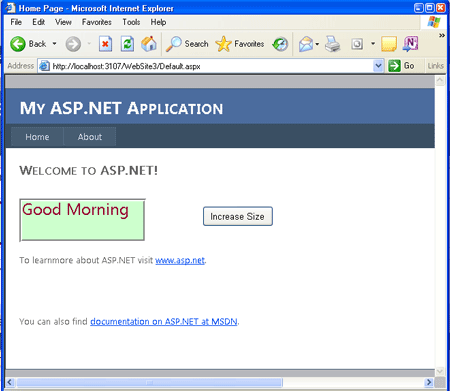
Task: Open History with the clock icon
Action: 280,44
